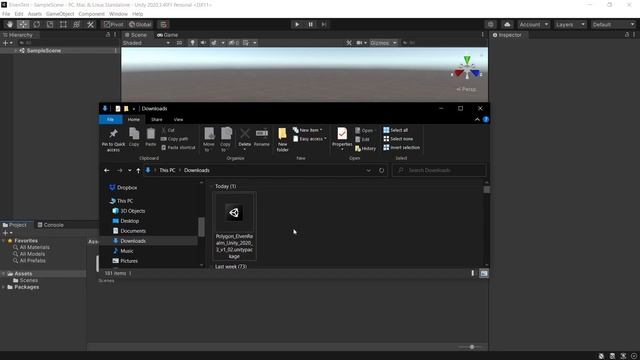Image resolution: width=640 pixels, height=360 pixels.
Task: Click the Copy to icon
Action: [225, 139]
